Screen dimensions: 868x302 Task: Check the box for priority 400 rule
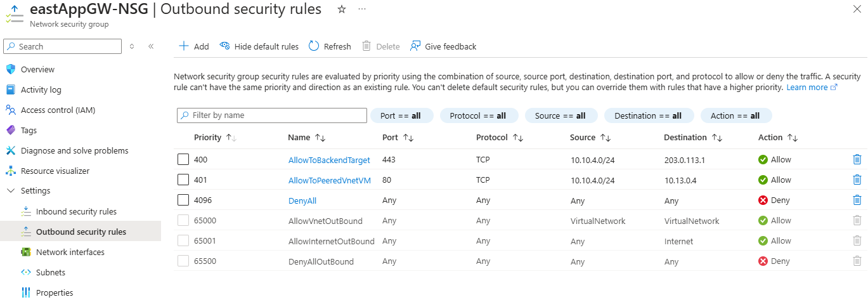pos(183,160)
